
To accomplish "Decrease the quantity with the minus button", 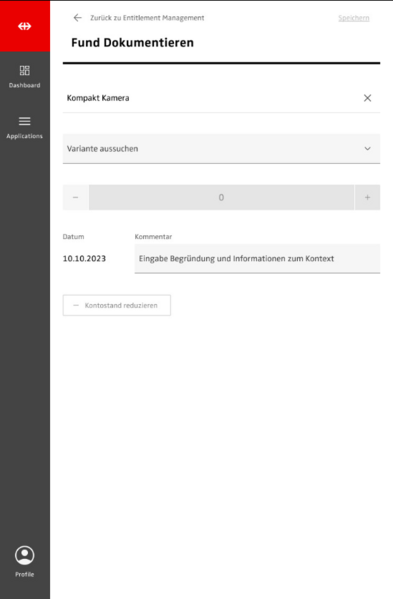I will pos(76,198).
